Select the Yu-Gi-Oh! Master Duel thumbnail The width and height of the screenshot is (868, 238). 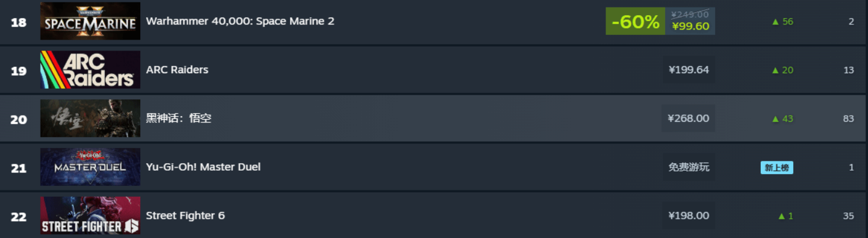(90, 167)
